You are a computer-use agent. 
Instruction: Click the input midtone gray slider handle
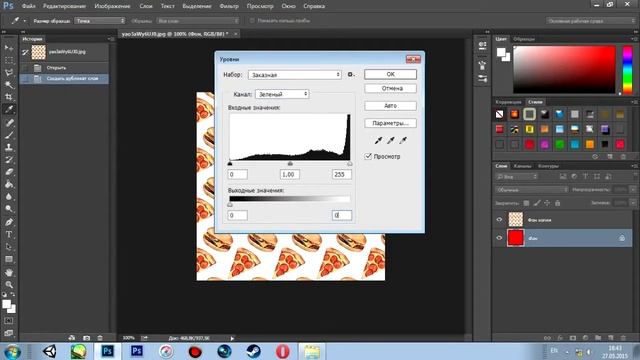(x=290, y=163)
